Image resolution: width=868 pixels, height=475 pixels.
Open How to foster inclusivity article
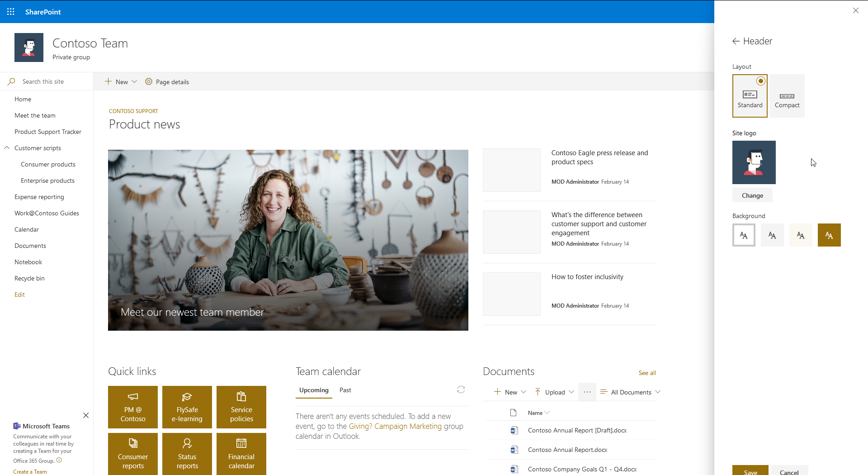(x=587, y=277)
